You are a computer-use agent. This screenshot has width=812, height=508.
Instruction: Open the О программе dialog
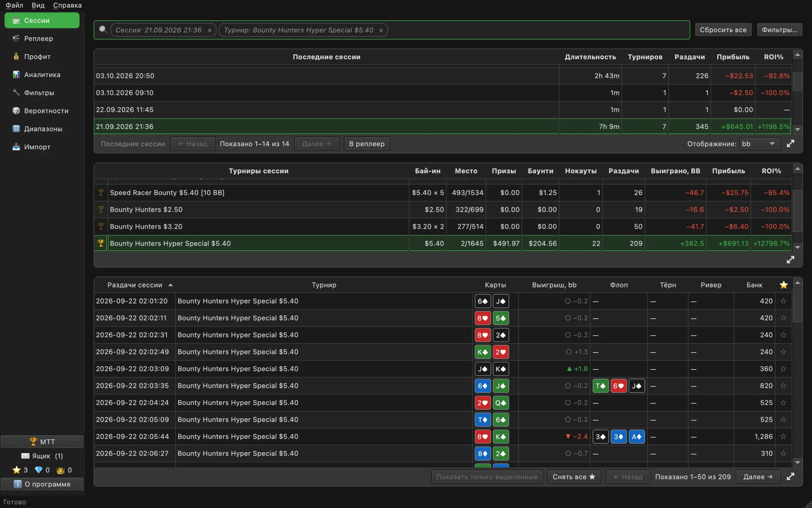(x=42, y=484)
